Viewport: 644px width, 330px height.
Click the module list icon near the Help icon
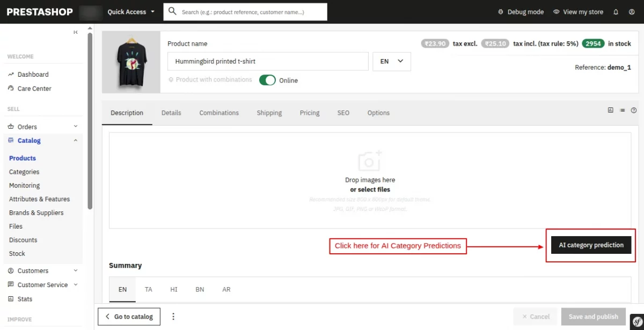click(x=622, y=110)
